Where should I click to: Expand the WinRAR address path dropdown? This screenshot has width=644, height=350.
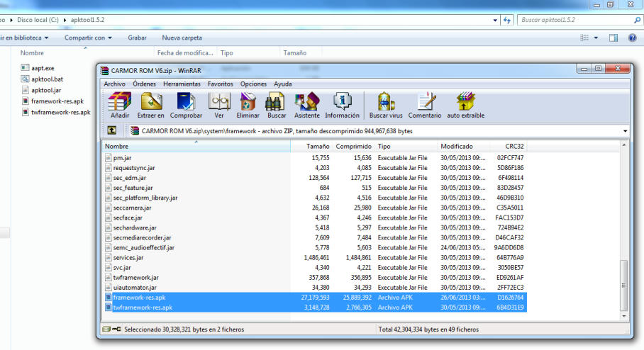pyautogui.click(x=625, y=131)
